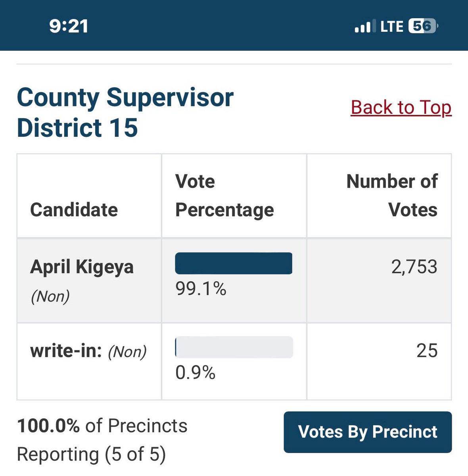Screen dimensions: 468x476
Task: Click the write-in 0.9% vote bar
Action: pyautogui.click(x=234, y=347)
